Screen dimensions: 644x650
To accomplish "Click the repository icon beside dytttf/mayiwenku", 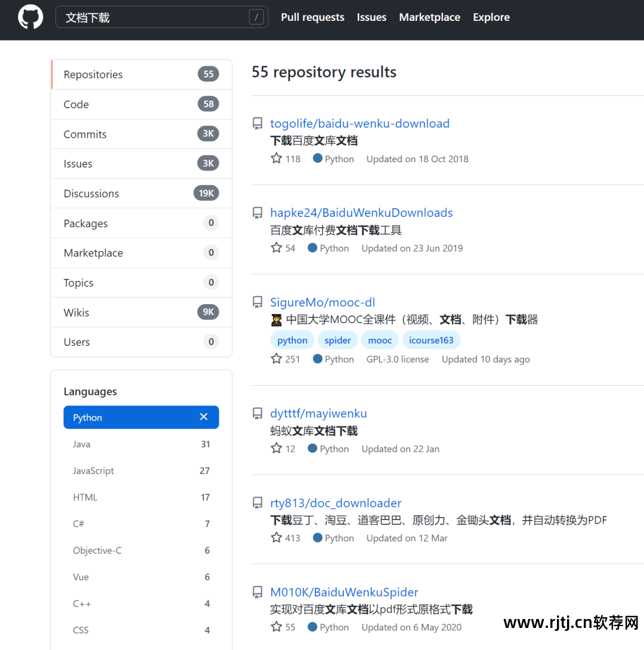I will [258, 414].
